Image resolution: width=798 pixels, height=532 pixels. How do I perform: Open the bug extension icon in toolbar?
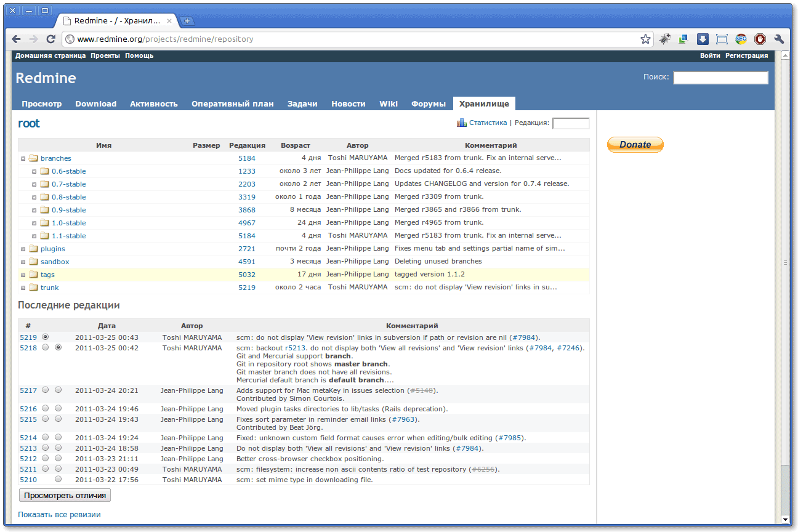click(665, 39)
